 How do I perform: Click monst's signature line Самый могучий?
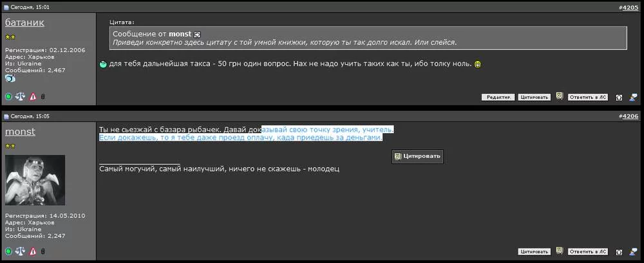coord(220,169)
